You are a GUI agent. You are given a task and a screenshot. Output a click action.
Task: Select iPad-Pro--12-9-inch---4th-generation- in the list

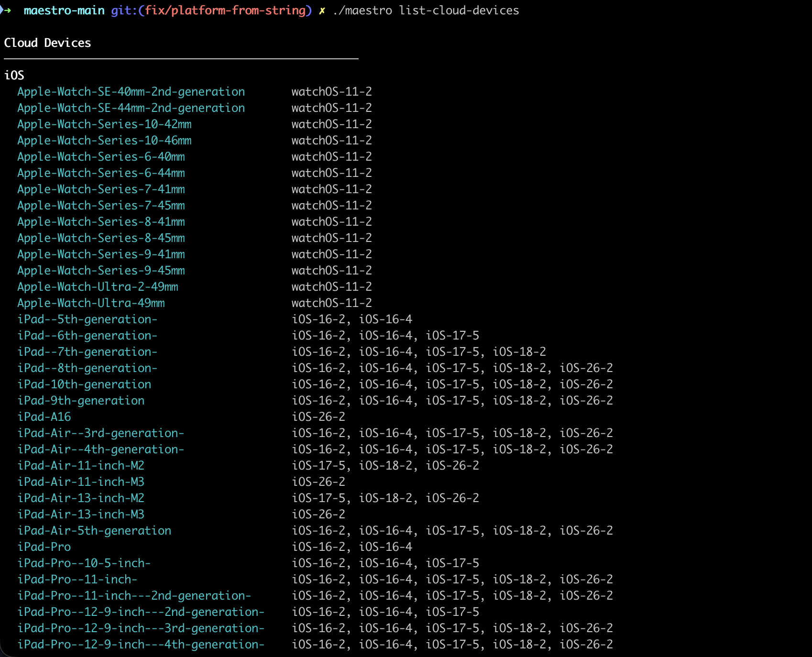click(141, 645)
